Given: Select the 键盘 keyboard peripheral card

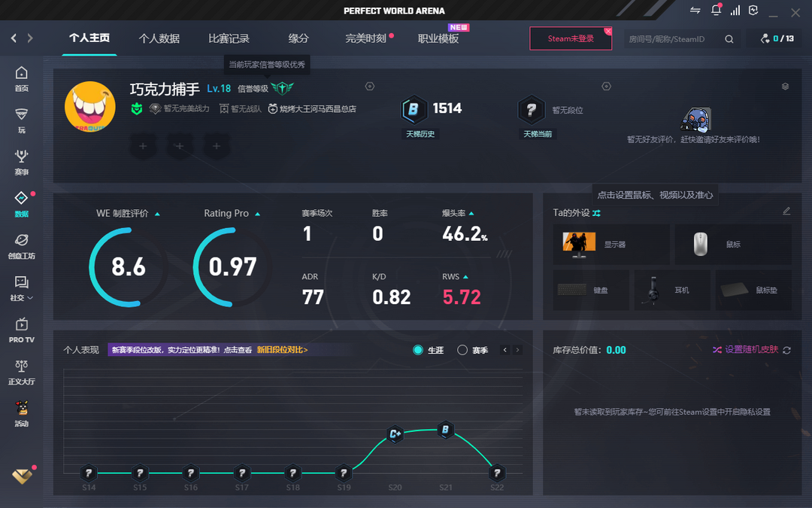Looking at the screenshot, I should (591, 290).
